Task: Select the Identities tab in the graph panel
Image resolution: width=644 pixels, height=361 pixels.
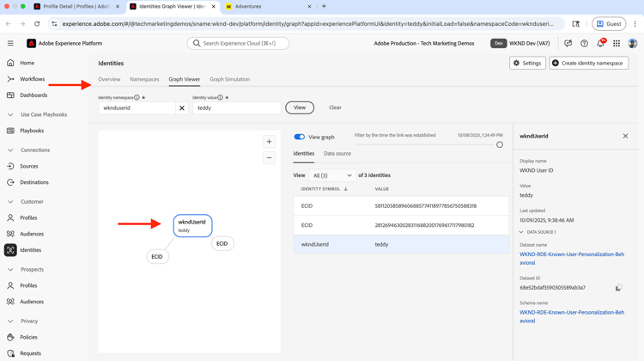Action: point(303,153)
